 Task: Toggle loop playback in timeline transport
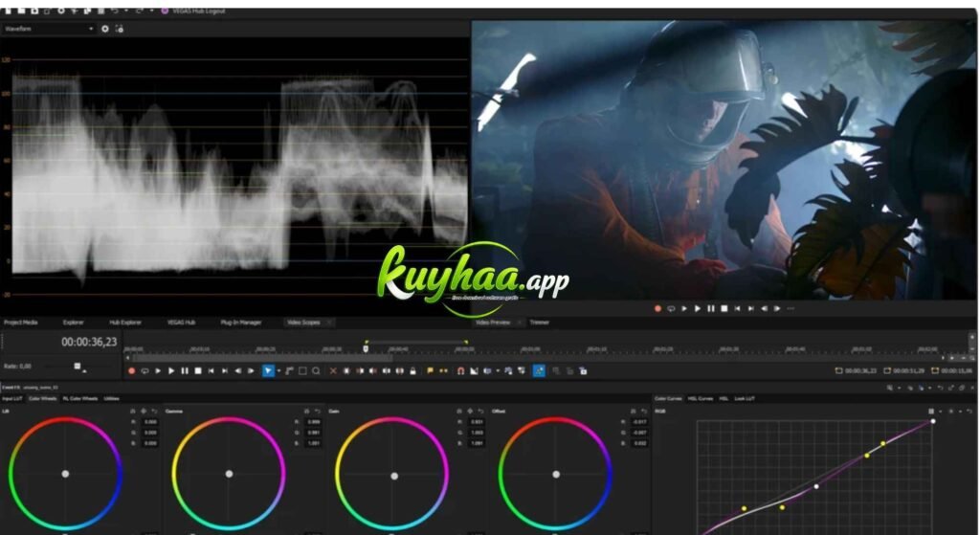[x=145, y=371]
